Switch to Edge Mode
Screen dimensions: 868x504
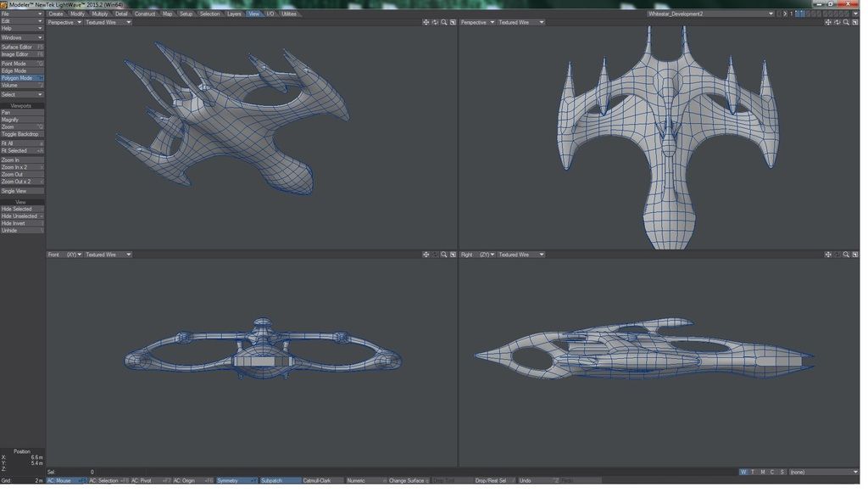coord(22,71)
